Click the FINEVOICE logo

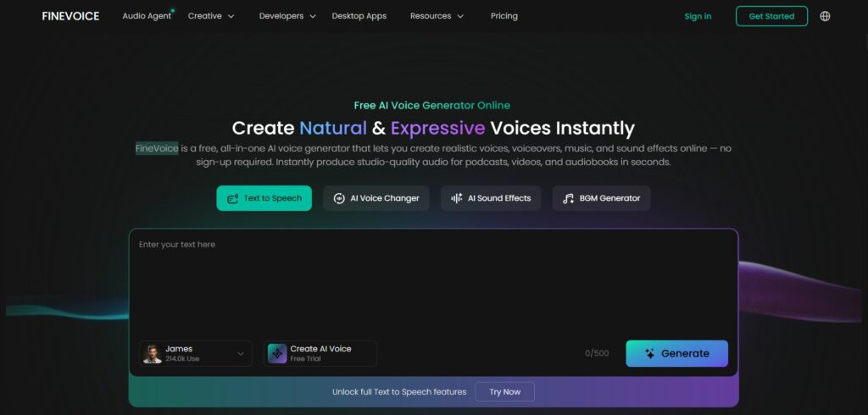coord(70,16)
